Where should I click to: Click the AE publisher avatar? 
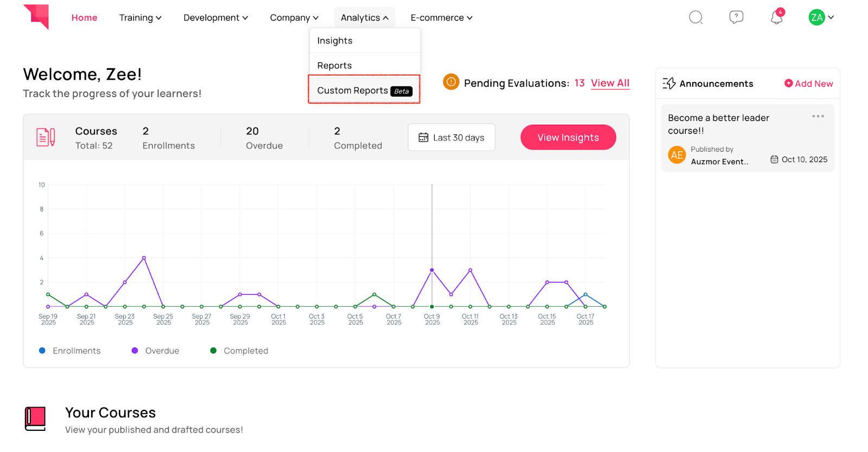676,155
